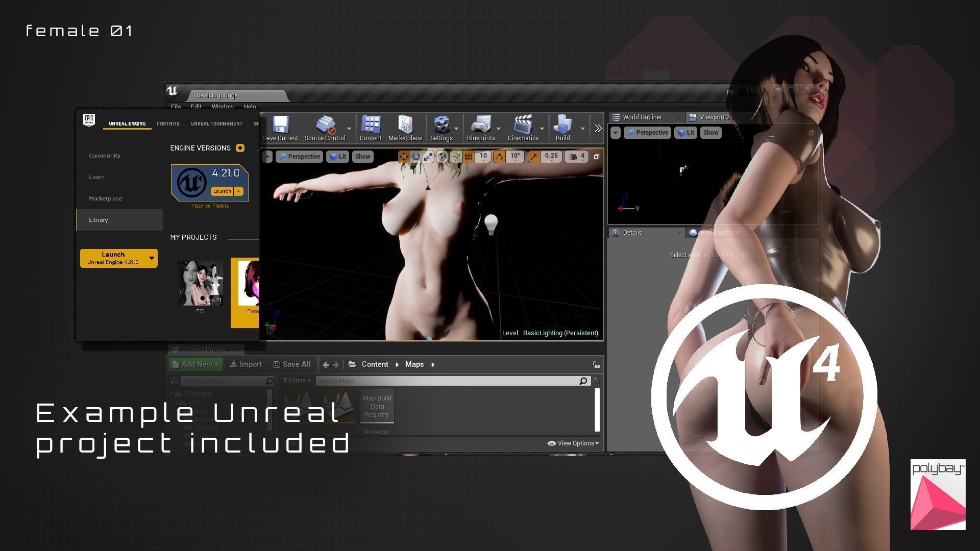Expand the Add New dropdown

[196, 364]
